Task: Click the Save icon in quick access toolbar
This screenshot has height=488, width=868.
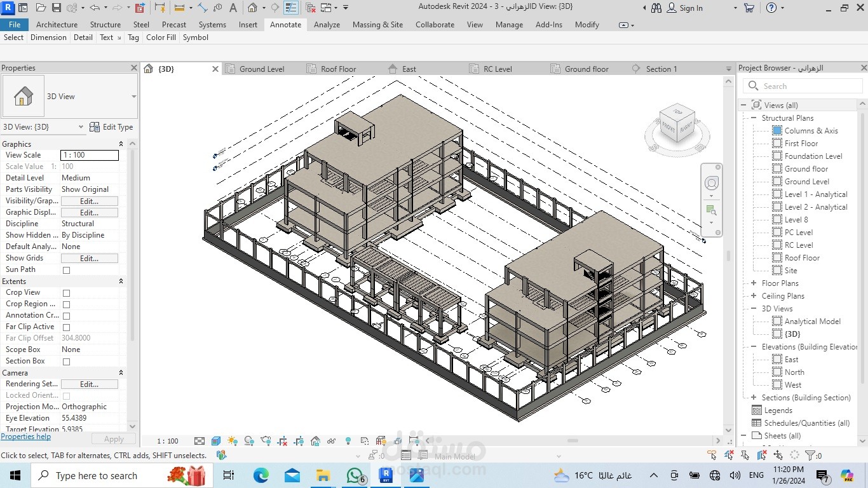Action: point(56,8)
